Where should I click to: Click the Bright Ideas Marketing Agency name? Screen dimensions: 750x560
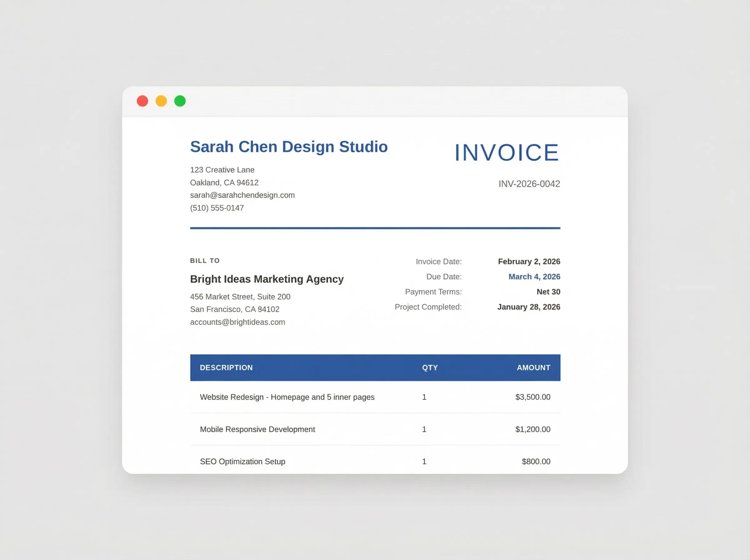tap(267, 279)
